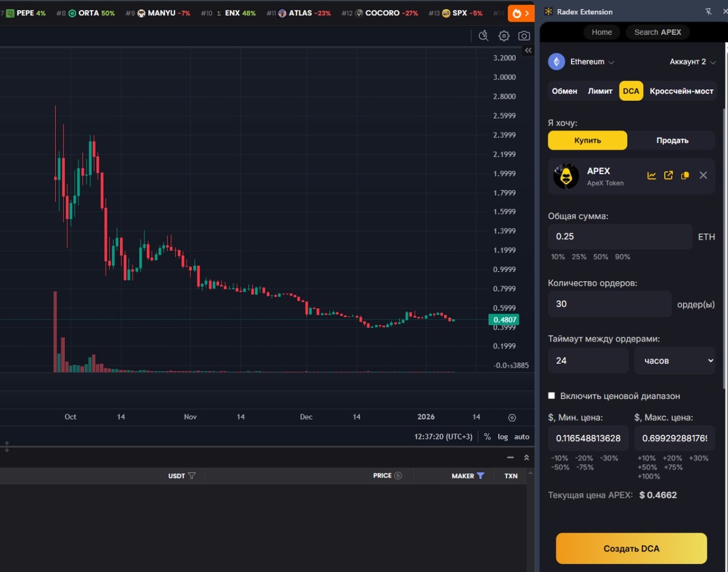Image resolution: width=728 pixels, height=572 pixels.
Task: Choose Продать mode
Action: coord(672,140)
